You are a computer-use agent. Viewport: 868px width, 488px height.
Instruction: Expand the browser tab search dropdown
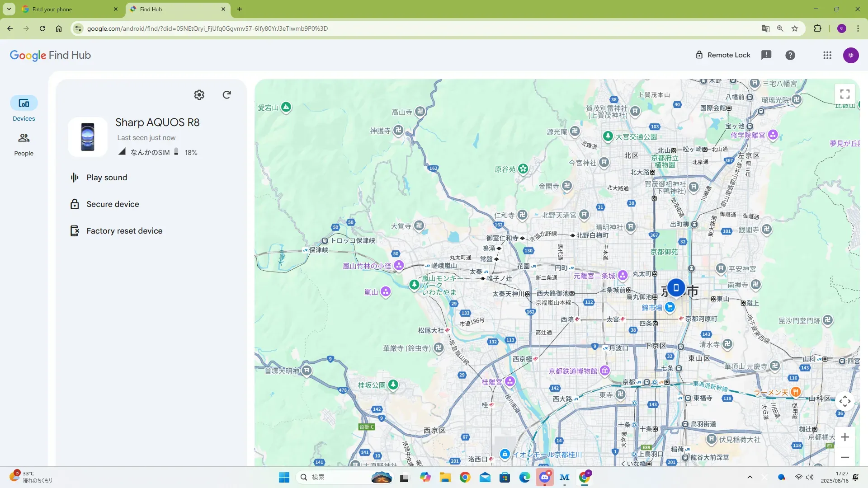tap(9, 9)
